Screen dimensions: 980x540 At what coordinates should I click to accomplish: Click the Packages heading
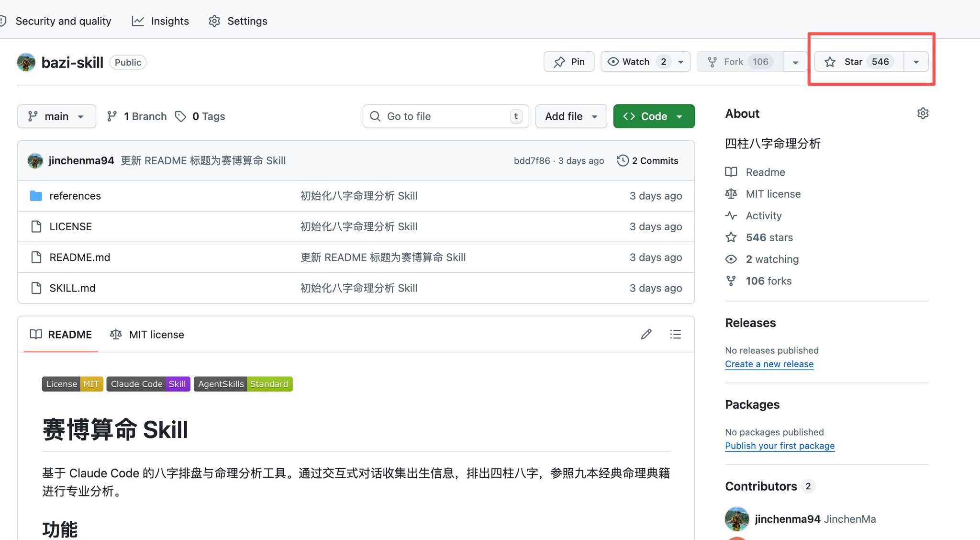(x=752, y=405)
